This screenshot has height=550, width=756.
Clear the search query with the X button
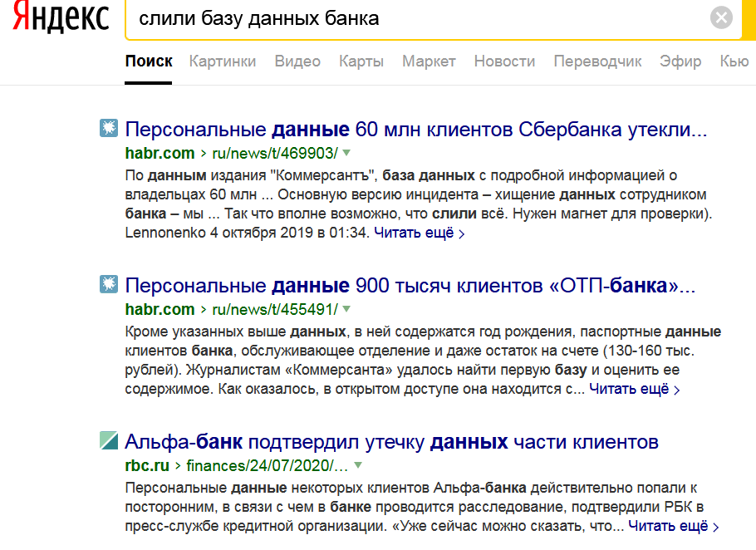(x=721, y=17)
